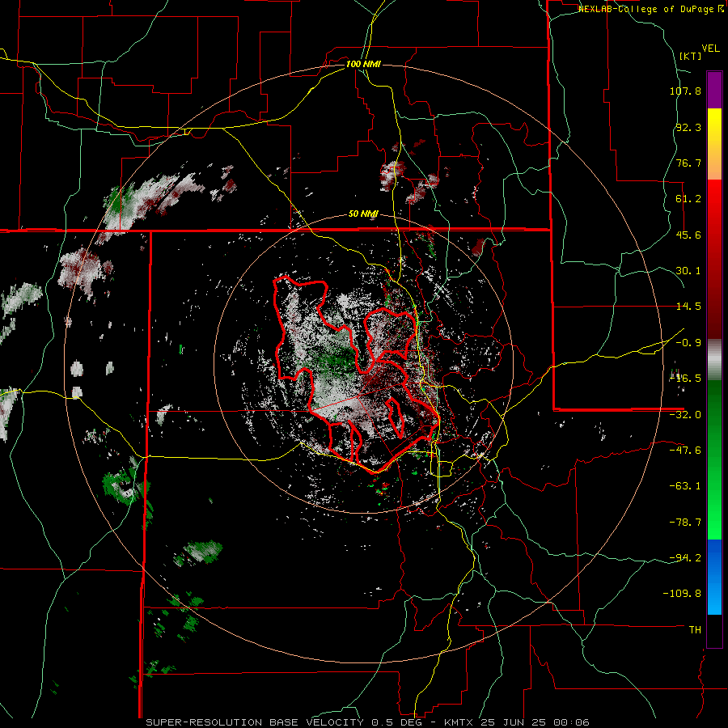Pick the gray near-zero segment of color bar

click(x=714, y=360)
